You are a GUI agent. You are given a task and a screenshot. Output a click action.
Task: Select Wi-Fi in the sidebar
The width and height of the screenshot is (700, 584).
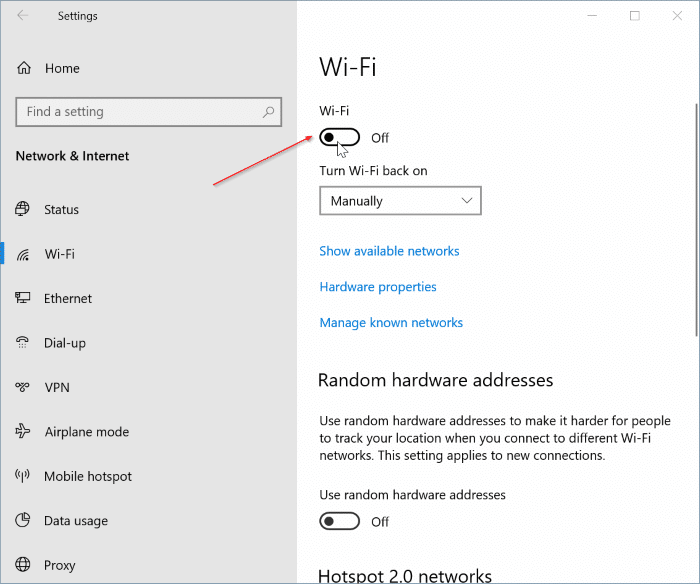click(x=59, y=254)
